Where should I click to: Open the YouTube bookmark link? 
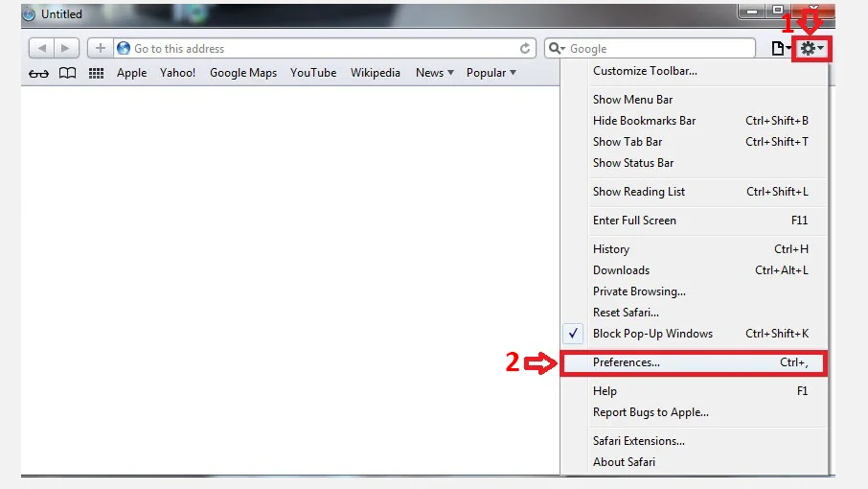coord(313,73)
